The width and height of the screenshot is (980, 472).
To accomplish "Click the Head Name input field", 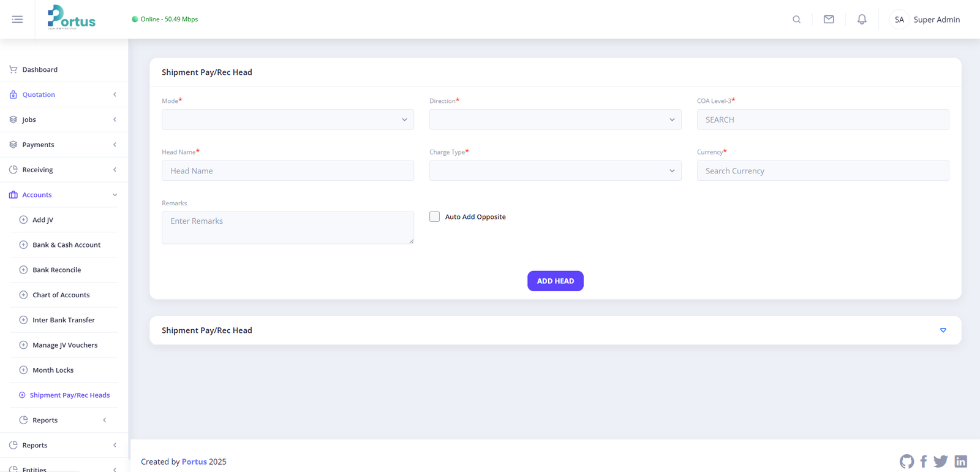I will (287, 171).
